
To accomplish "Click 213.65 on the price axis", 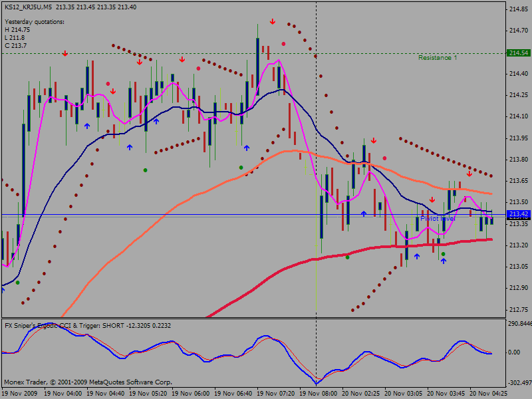I will [519, 181].
